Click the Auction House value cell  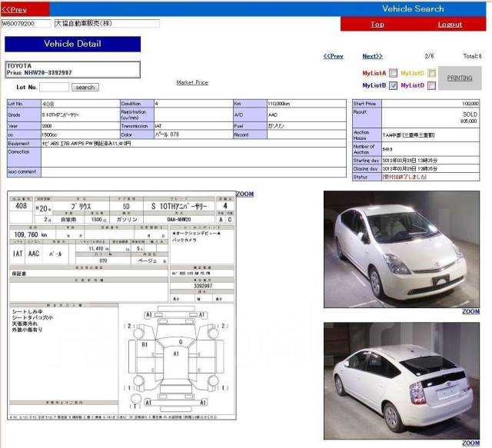coord(430,135)
